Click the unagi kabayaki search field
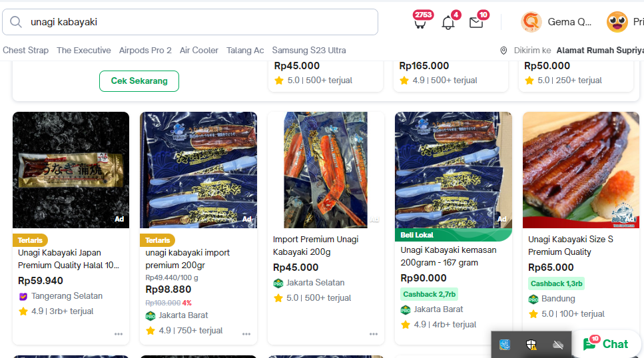Image resolution: width=644 pixels, height=358 pixels. pyautogui.click(x=200, y=22)
